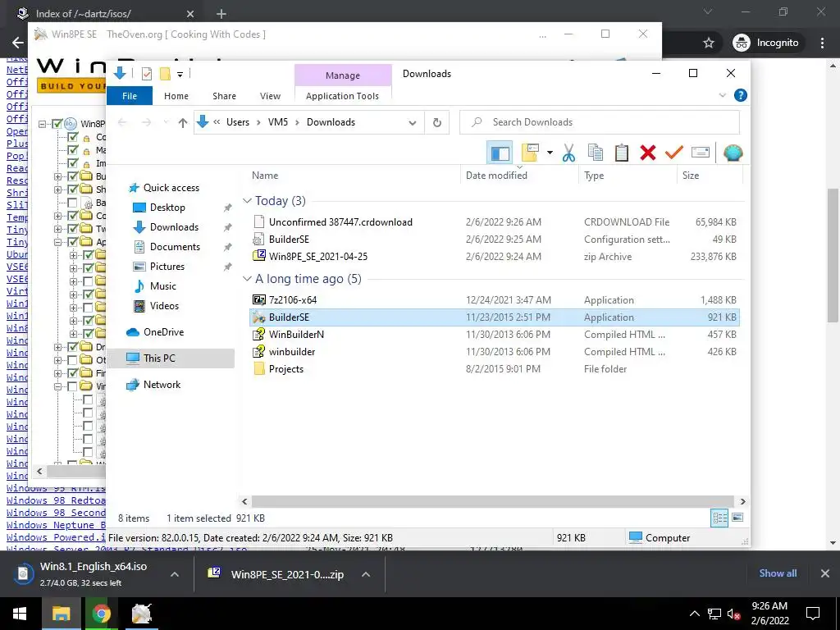The height and width of the screenshot is (630, 840).
Task: Collapse the 'A long time ago (5)' group
Action: click(247, 279)
